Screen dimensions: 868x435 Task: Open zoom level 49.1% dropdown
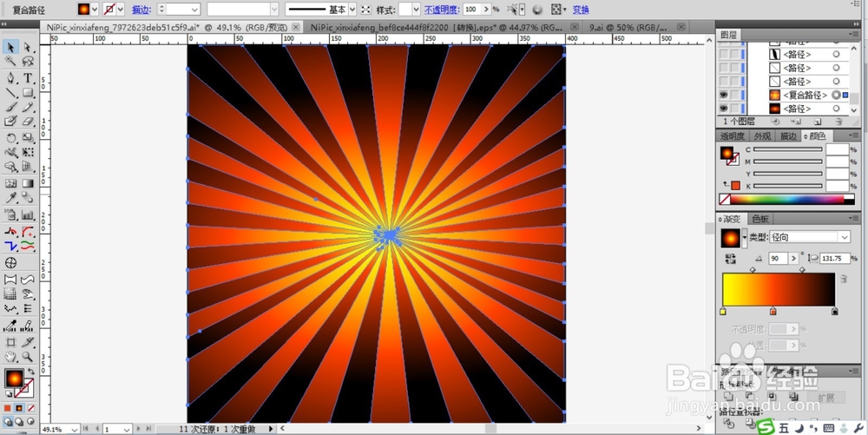pos(73,429)
